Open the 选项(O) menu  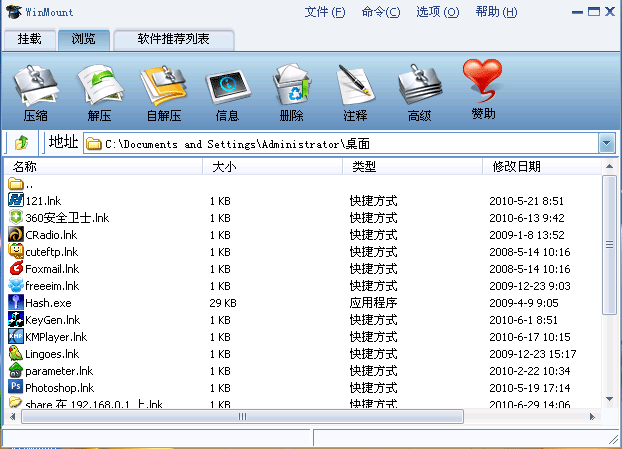click(x=437, y=12)
